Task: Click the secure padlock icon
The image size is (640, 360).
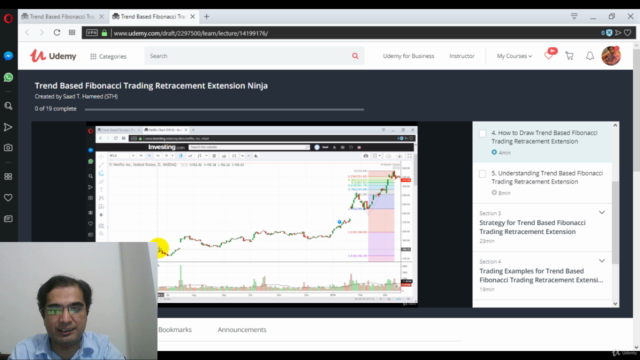Action: 104,33
